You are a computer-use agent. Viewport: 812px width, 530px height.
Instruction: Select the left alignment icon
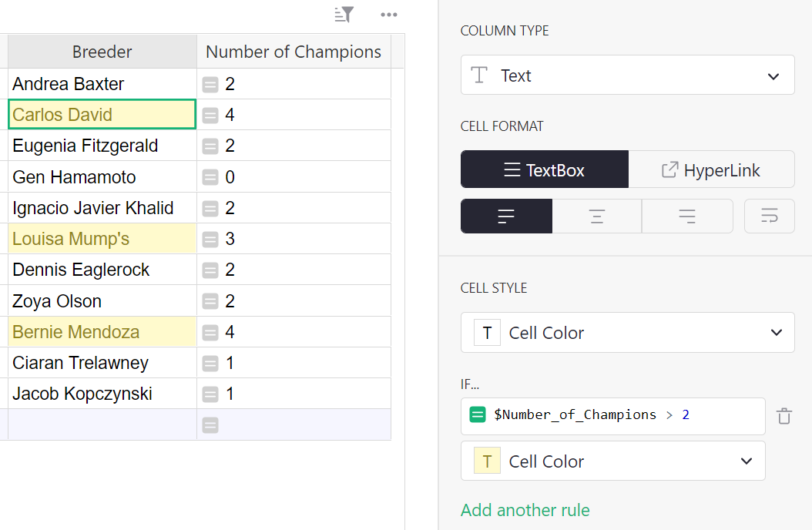coord(506,216)
